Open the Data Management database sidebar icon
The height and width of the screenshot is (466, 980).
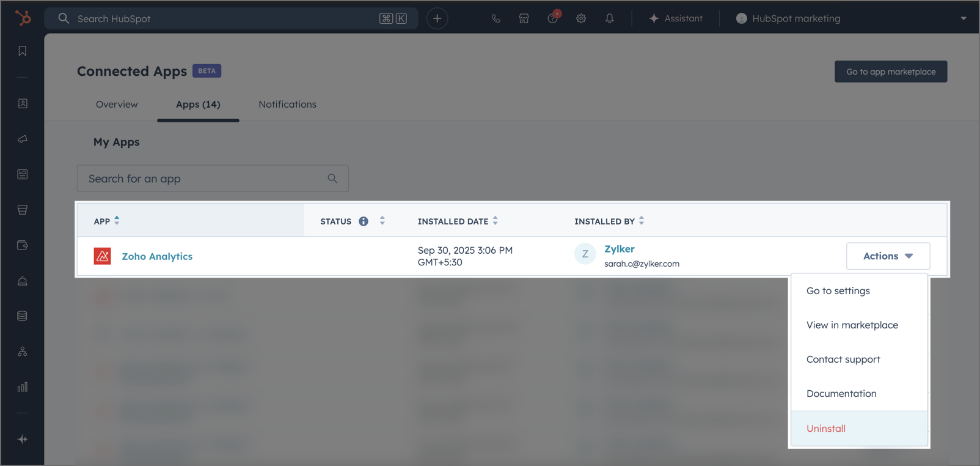(x=23, y=316)
